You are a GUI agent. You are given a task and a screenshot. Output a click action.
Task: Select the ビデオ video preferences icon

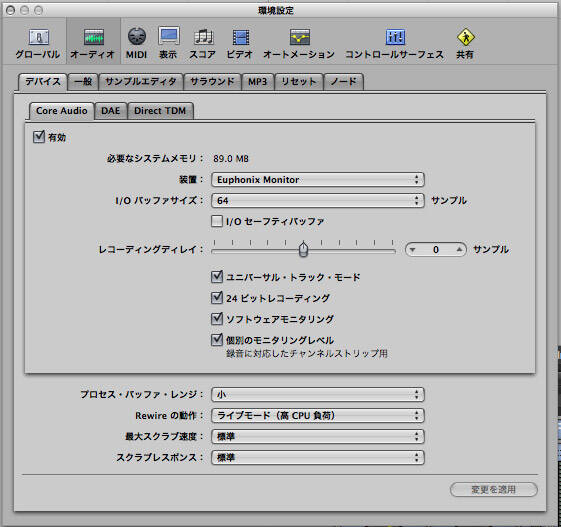tap(239, 44)
